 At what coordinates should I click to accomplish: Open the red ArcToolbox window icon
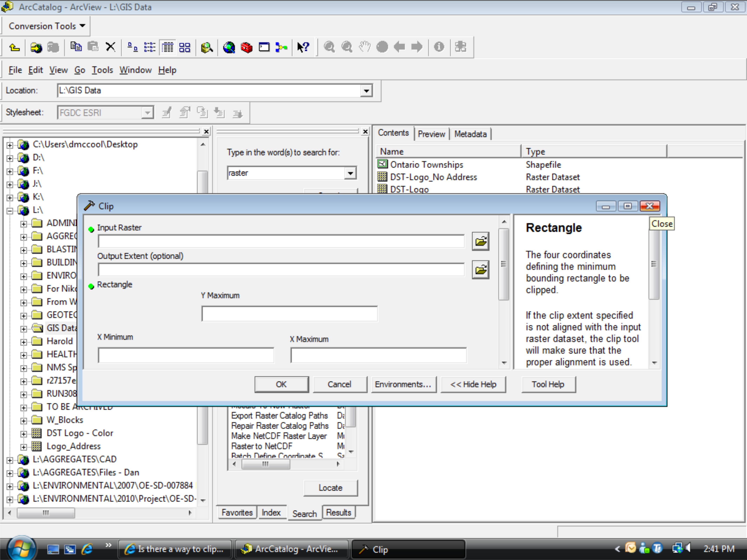(x=247, y=47)
